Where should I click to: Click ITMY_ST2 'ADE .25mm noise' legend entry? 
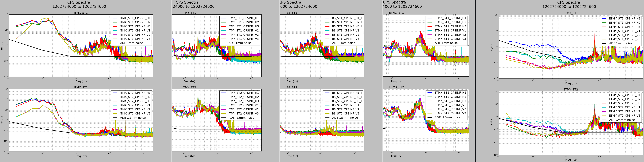241,118
